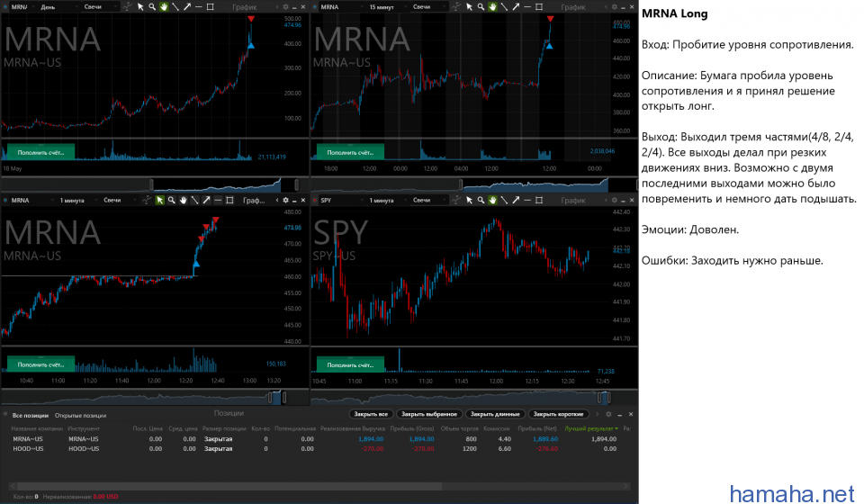Choose rectangle tool in MRNA 15-minute chart
The width and height of the screenshot is (864, 504).
click(x=539, y=6)
